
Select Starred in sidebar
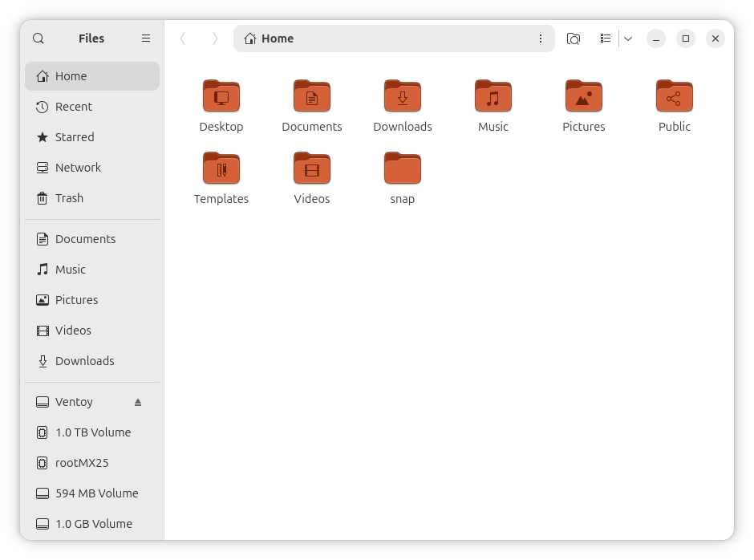(75, 137)
